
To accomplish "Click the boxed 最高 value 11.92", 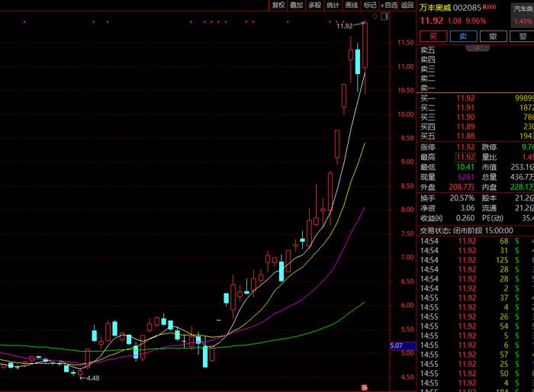I will pyautogui.click(x=465, y=157).
